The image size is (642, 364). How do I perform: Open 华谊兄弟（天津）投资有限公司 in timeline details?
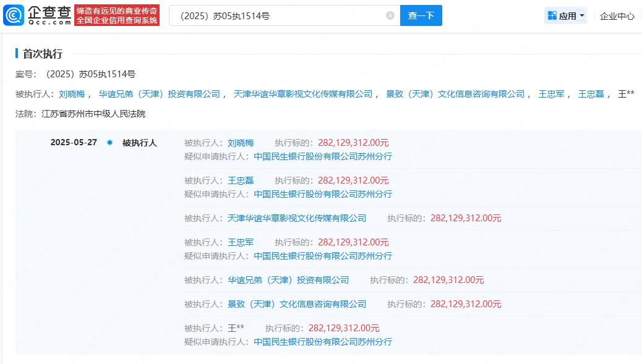point(288,280)
